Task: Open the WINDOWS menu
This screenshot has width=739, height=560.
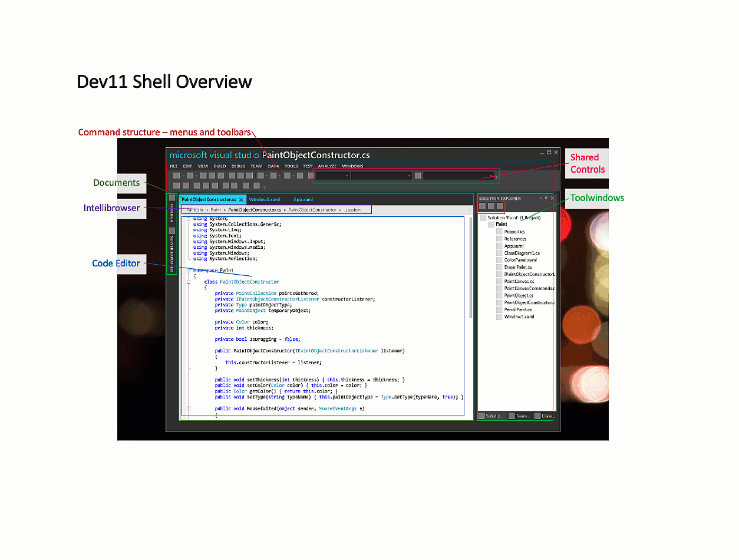Action: point(352,166)
